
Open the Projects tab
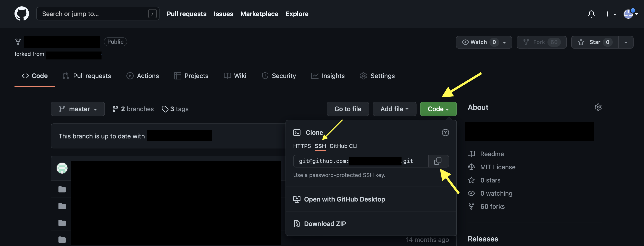[191, 76]
